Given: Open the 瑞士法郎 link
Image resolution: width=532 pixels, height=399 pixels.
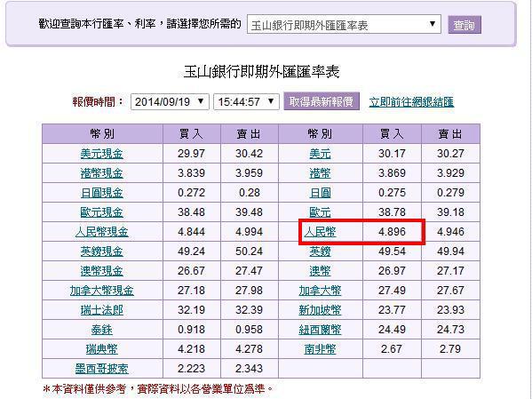Looking at the screenshot, I should (x=102, y=310).
